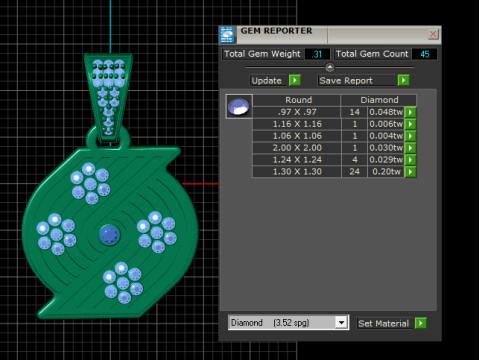Select the 1.24 X 1.24 size cell

pos(297,160)
